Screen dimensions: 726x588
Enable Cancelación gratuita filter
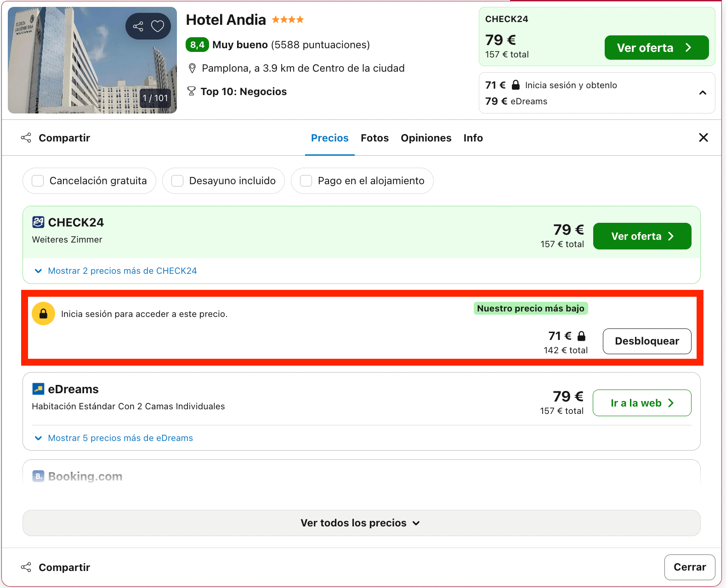pos(89,181)
